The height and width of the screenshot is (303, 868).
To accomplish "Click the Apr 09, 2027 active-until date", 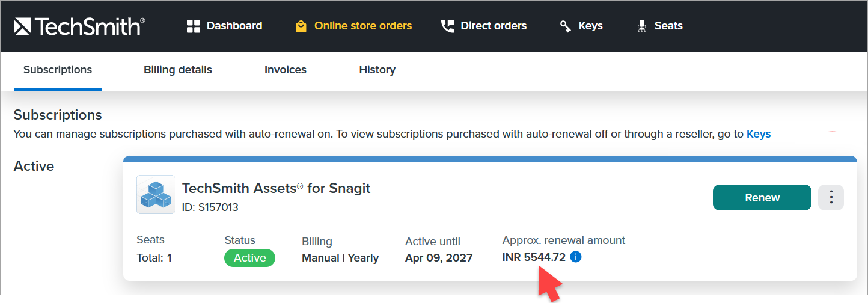I will click(439, 258).
